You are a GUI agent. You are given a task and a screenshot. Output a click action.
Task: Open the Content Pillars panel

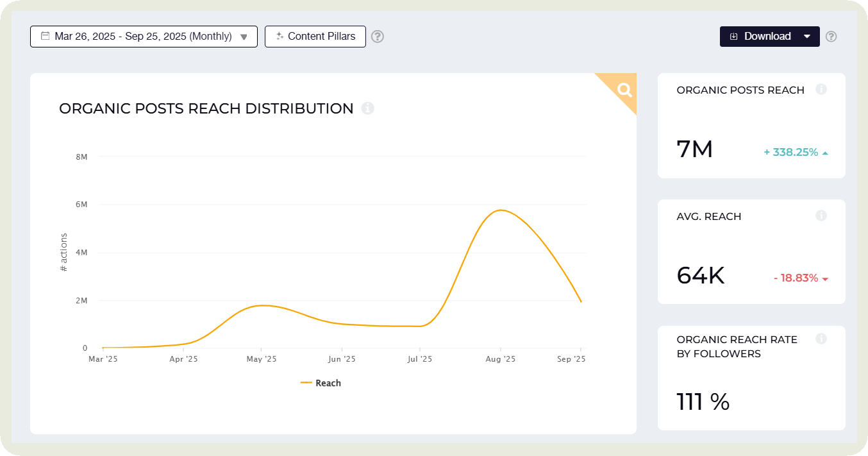(x=315, y=37)
